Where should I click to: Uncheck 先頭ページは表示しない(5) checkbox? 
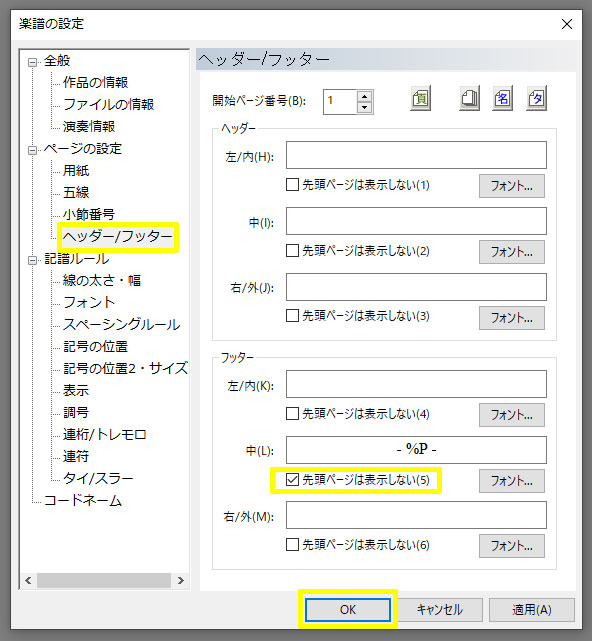(292, 480)
